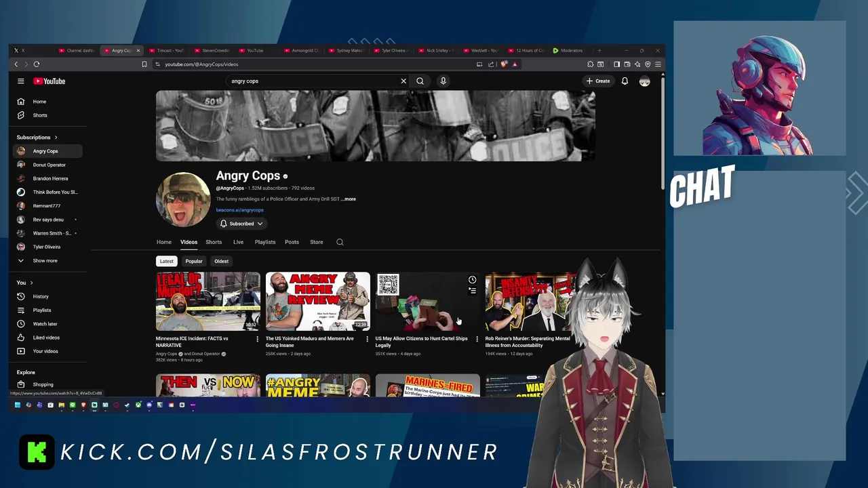The height and width of the screenshot is (488, 868).
Task: Open Brandon Herrera subscription
Action: coord(47,178)
